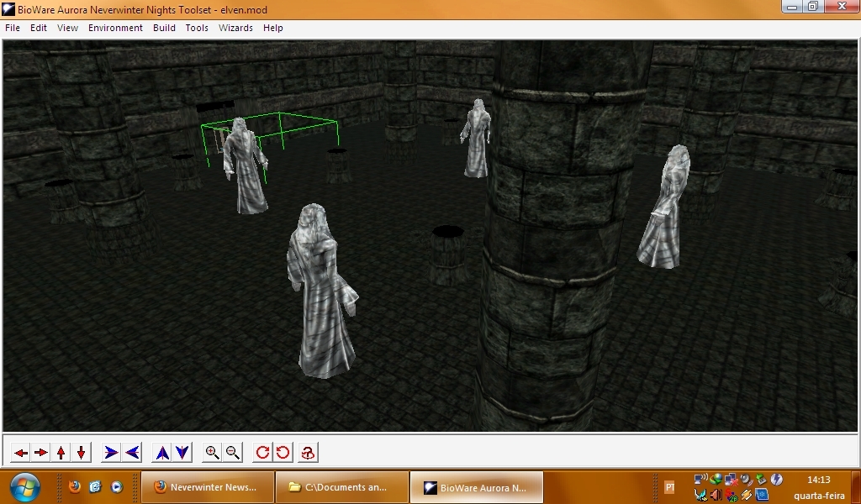Rotate view counterclockwise with red circular arrow

pos(283,453)
